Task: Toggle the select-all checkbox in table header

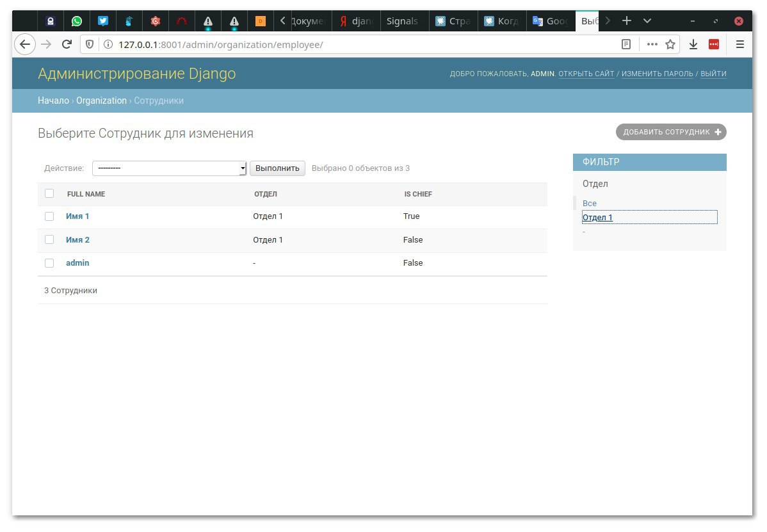Action: click(49, 193)
